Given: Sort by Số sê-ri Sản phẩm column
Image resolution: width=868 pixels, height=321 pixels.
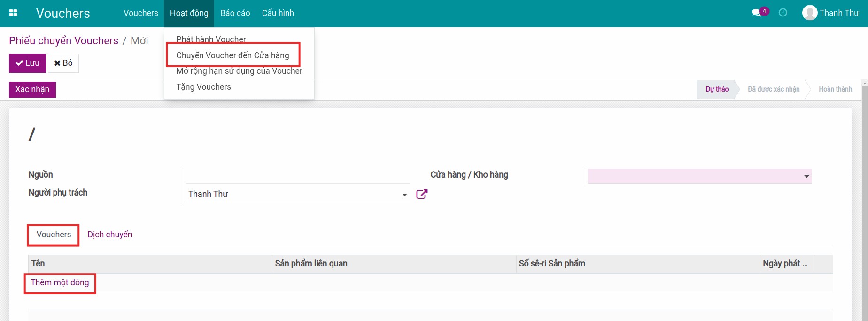Looking at the screenshot, I should click(x=638, y=264).
